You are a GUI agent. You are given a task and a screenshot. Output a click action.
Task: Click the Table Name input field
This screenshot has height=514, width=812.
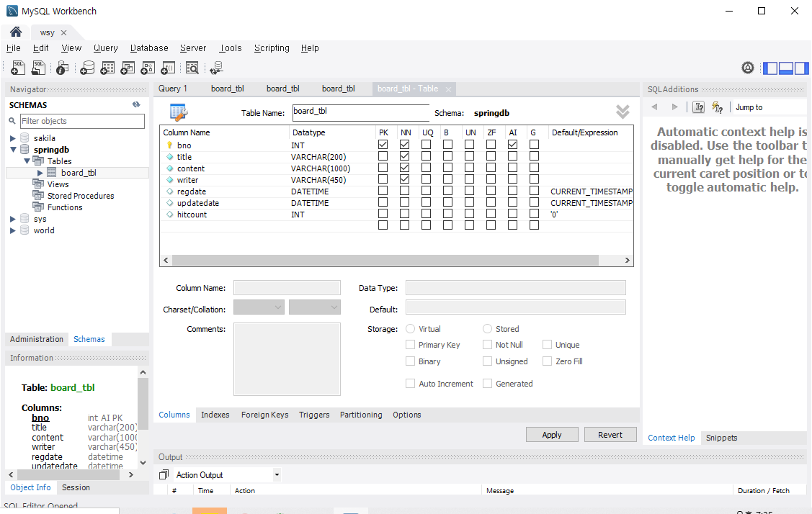coord(361,113)
